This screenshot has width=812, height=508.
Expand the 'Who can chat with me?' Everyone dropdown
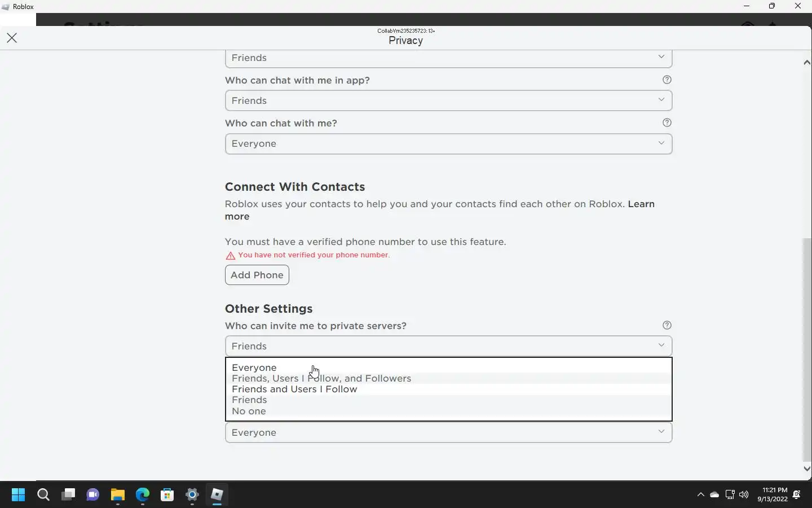click(448, 143)
